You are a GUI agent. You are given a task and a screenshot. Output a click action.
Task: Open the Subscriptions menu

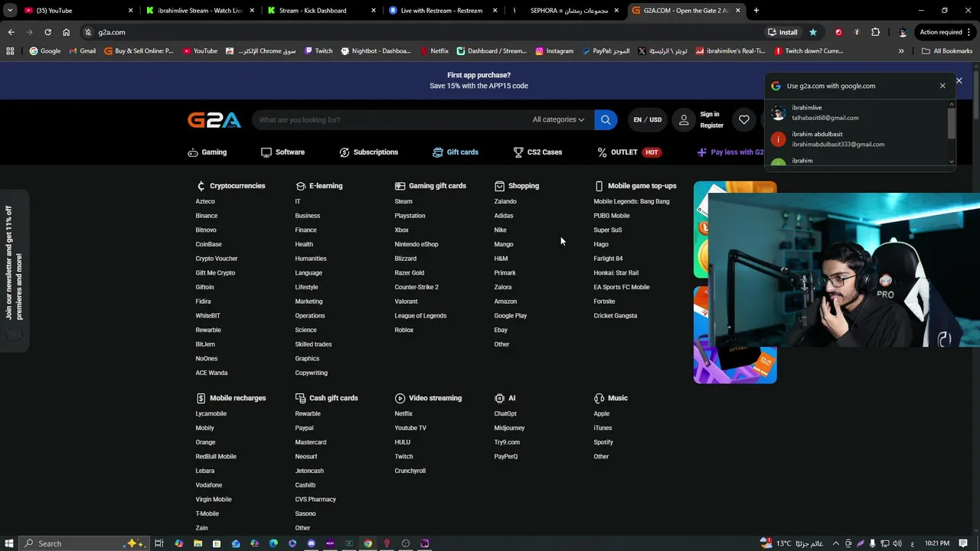click(369, 152)
